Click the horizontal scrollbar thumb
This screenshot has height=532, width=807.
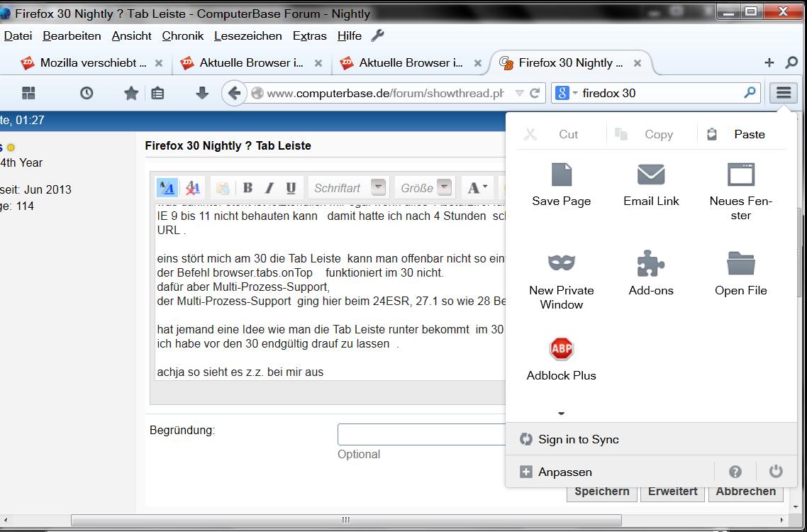point(346,520)
